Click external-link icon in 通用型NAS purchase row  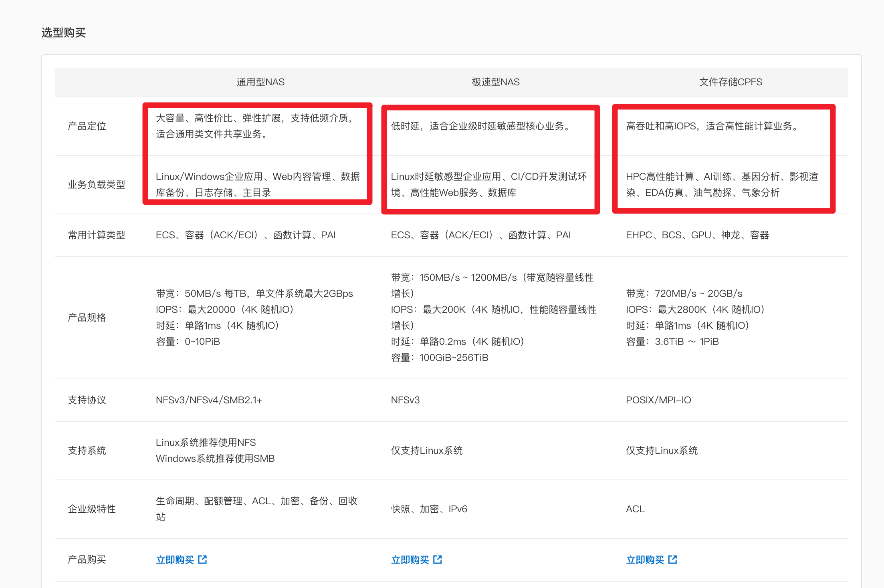pyautogui.click(x=203, y=560)
